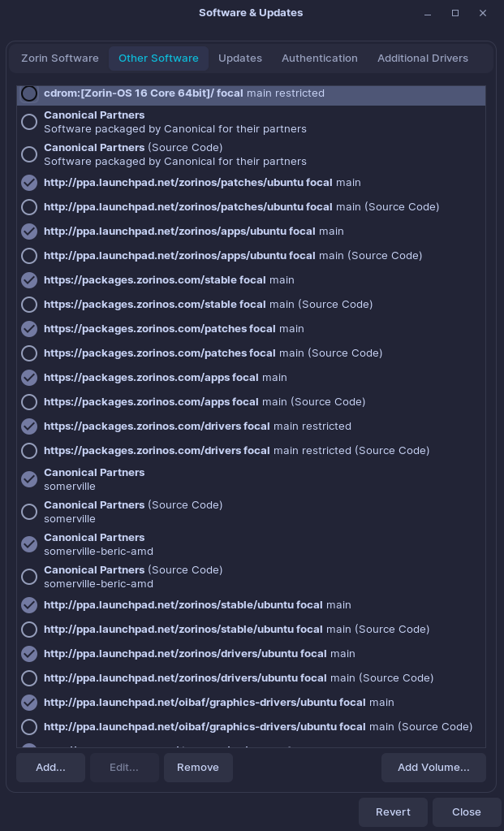The image size is (504, 831).
Task: Remove the selected software source
Action: [x=198, y=768]
